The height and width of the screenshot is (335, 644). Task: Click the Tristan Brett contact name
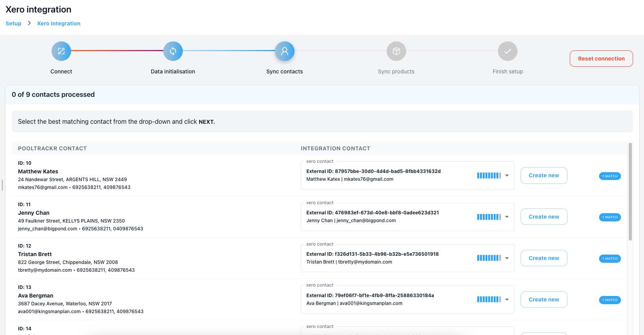click(x=35, y=254)
